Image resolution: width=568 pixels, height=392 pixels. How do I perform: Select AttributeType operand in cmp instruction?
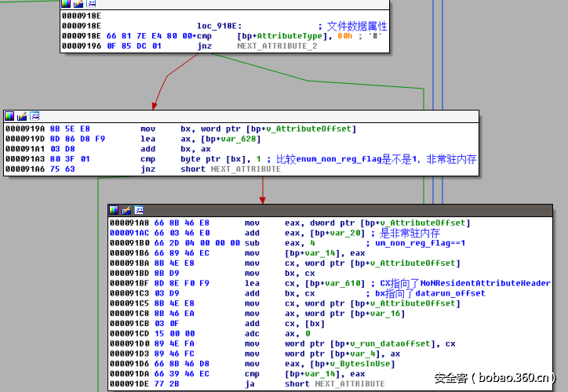pos(289,36)
